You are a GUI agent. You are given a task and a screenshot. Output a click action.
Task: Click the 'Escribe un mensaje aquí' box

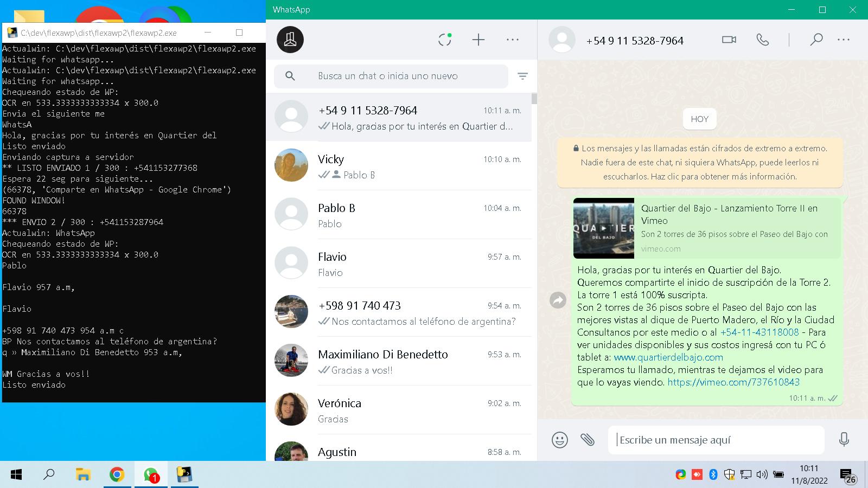(716, 440)
